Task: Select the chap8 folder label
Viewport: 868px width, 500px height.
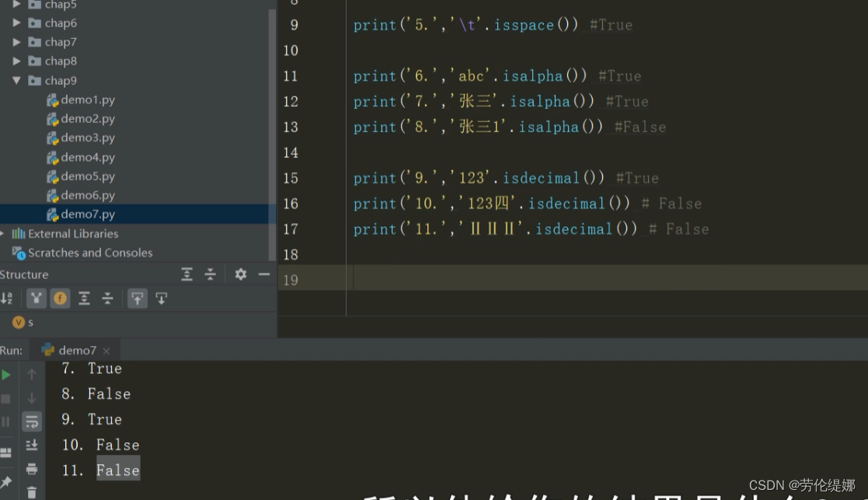Action: pyautogui.click(x=61, y=61)
